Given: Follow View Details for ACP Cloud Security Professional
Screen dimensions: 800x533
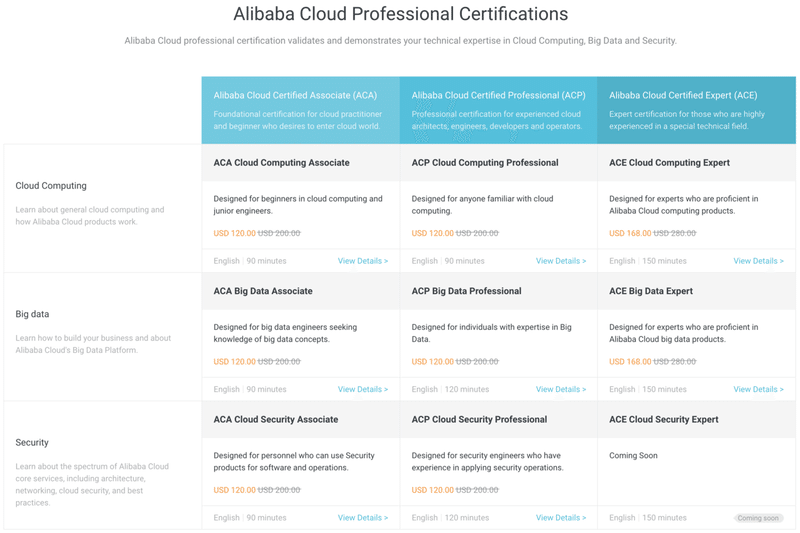Looking at the screenshot, I should pyautogui.click(x=560, y=518).
